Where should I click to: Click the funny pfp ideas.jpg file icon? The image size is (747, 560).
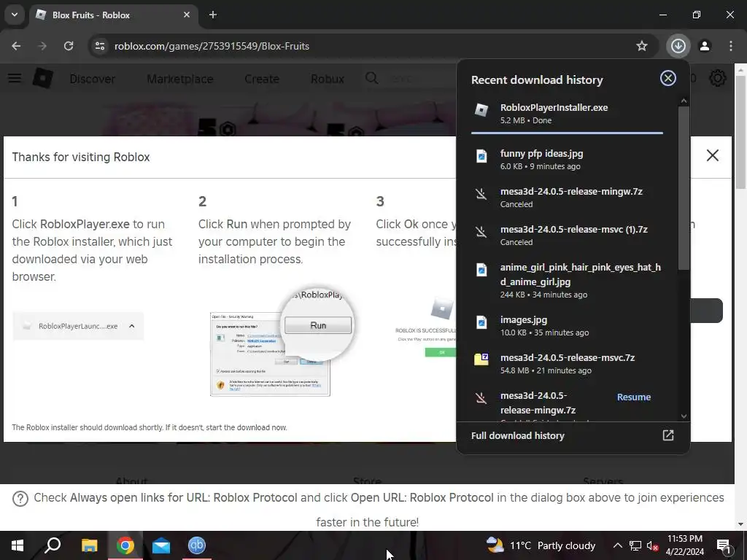(481, 156)
